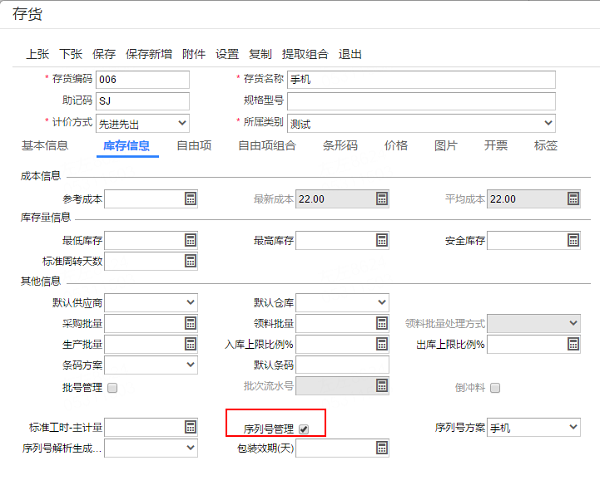Uncheck the 序列号管理 checkbox
The width and height of the screenshot is (600, 490).
304,429
